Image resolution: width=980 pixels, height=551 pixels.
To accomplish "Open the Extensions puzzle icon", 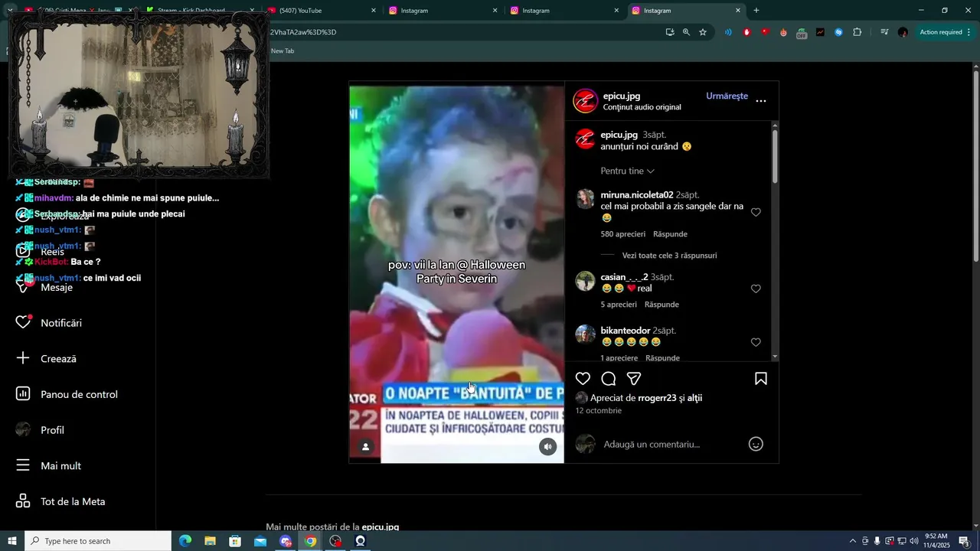I will (x=857, y=32).
